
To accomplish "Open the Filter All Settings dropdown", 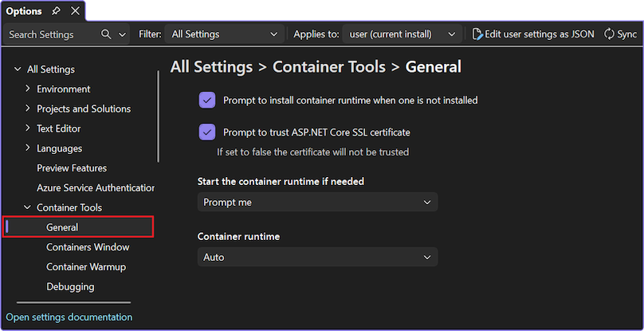I will pyautogui.click(x=224, y=34).
